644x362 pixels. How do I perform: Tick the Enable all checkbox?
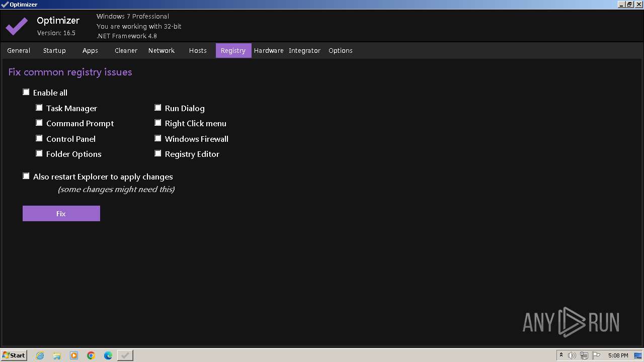[x=26, y=92]
